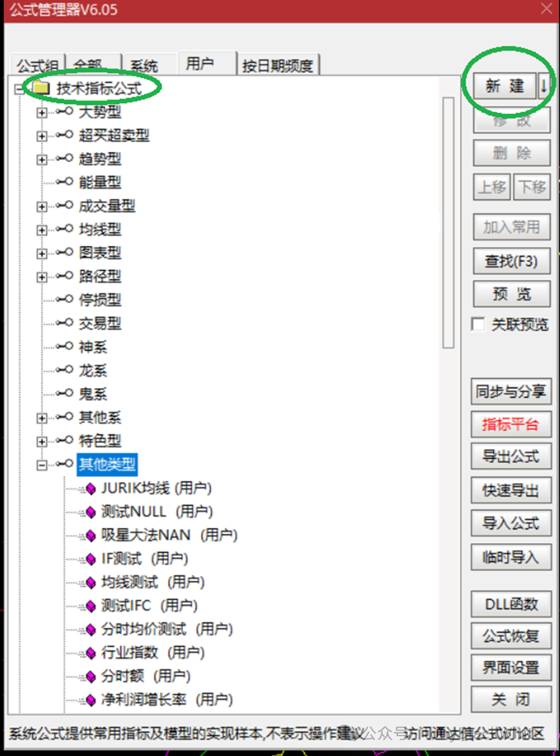Click the magenta icon of 测试NULL
Screen dimensions: 560x756
click(90, 512)
